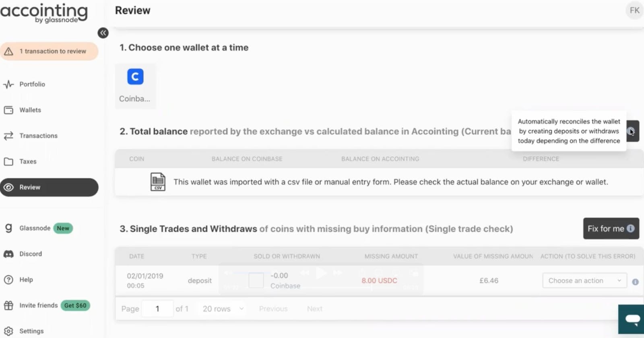Image resolution: width=644 pixels, height=338 pixels.
Task: Click the Fix for me button
Action: point(611,229)
